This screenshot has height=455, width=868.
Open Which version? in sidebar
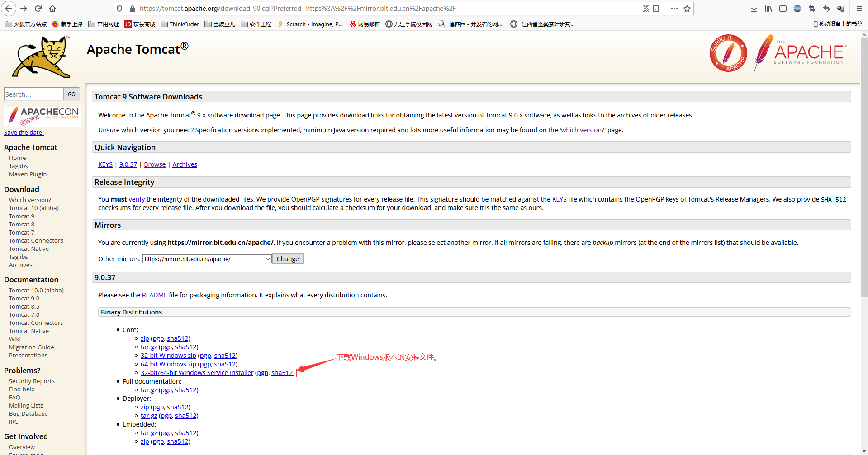tap(30, 200)
